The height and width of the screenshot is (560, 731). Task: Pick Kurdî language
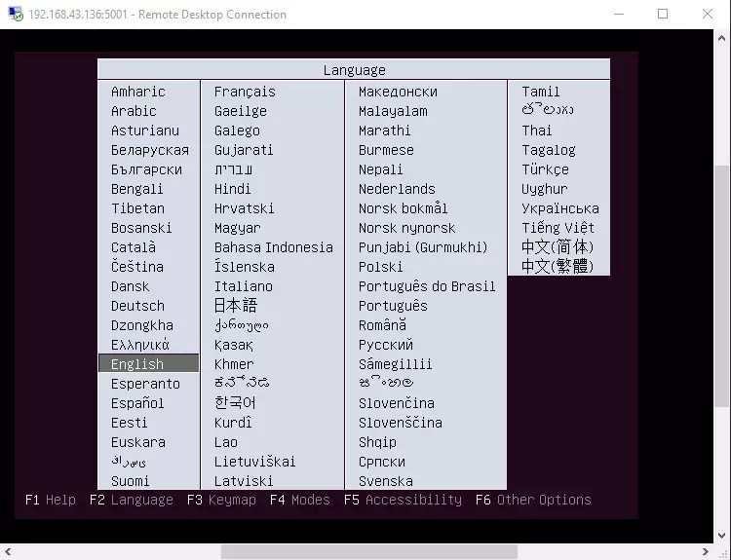[233, 423]
